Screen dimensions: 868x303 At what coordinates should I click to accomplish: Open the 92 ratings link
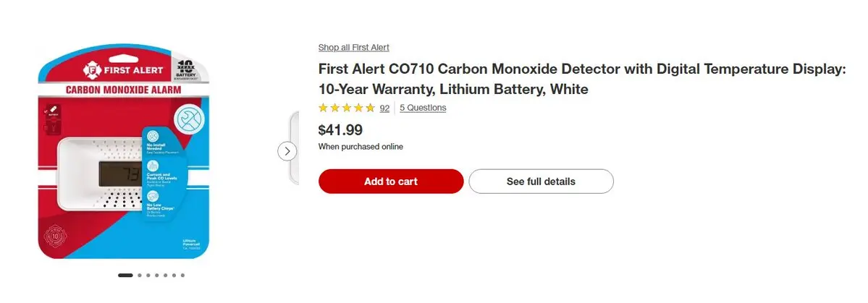point(384,108)
